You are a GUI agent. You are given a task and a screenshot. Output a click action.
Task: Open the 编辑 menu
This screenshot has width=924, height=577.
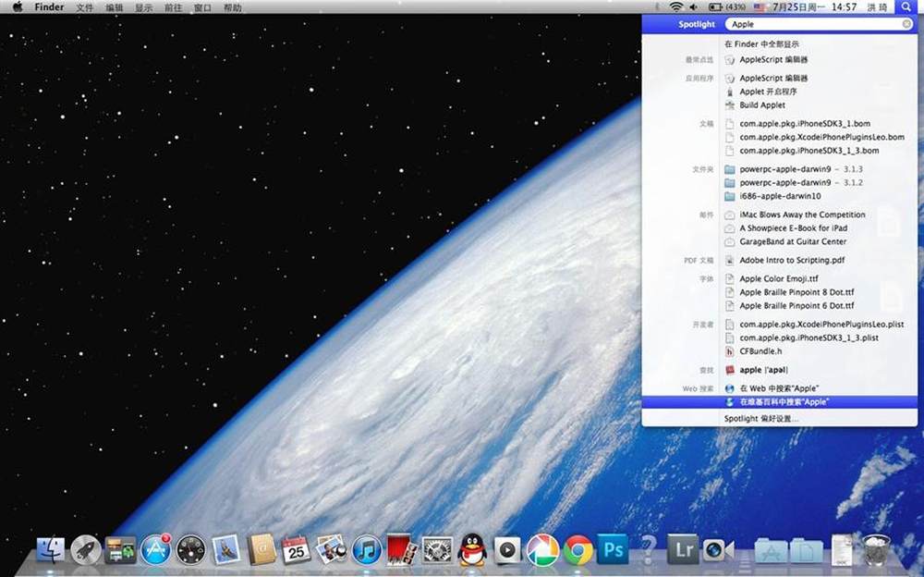click(114, 7)
